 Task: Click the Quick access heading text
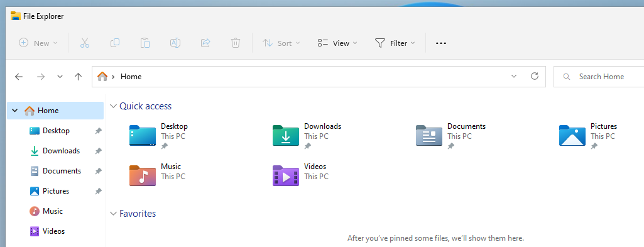[x=145, y=106]
